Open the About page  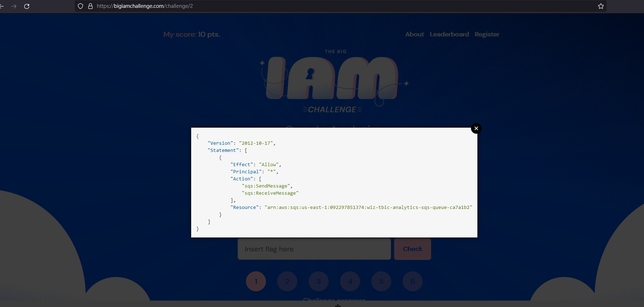tap(414, 34)
